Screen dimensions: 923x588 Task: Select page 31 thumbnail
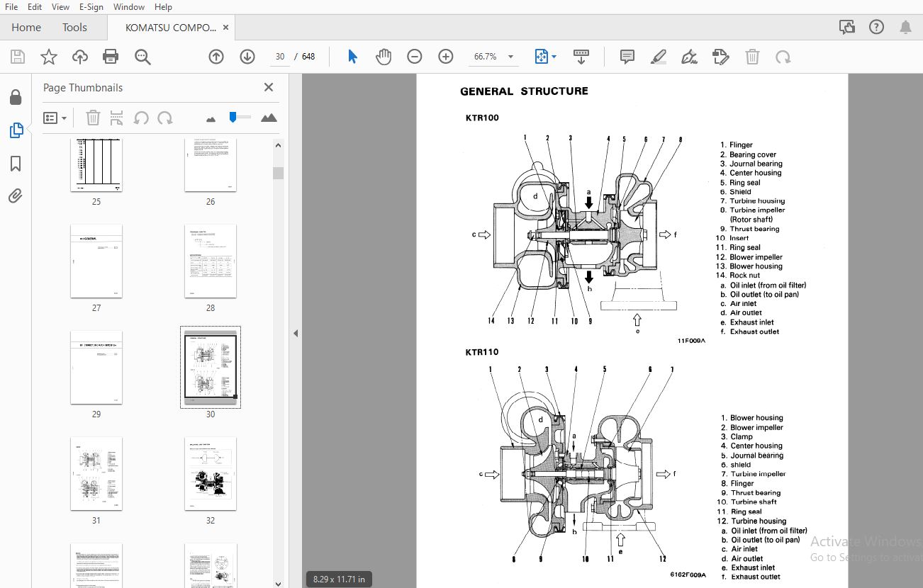pos(96,474)
